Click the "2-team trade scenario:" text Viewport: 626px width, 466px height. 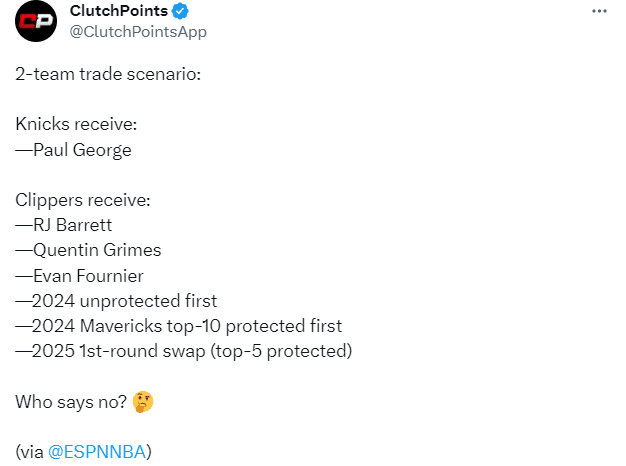click(x=108, y=75)
